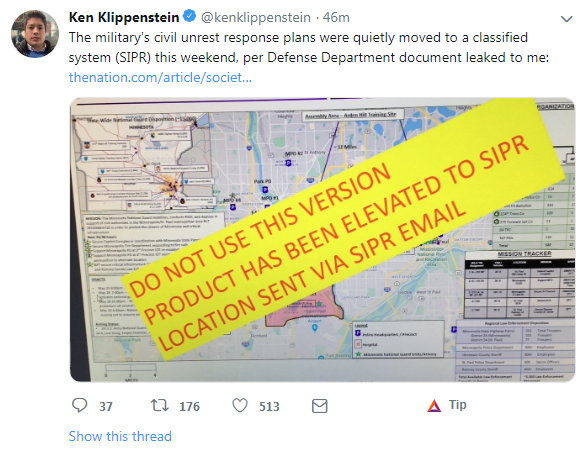Click the tweet body text

309,48
